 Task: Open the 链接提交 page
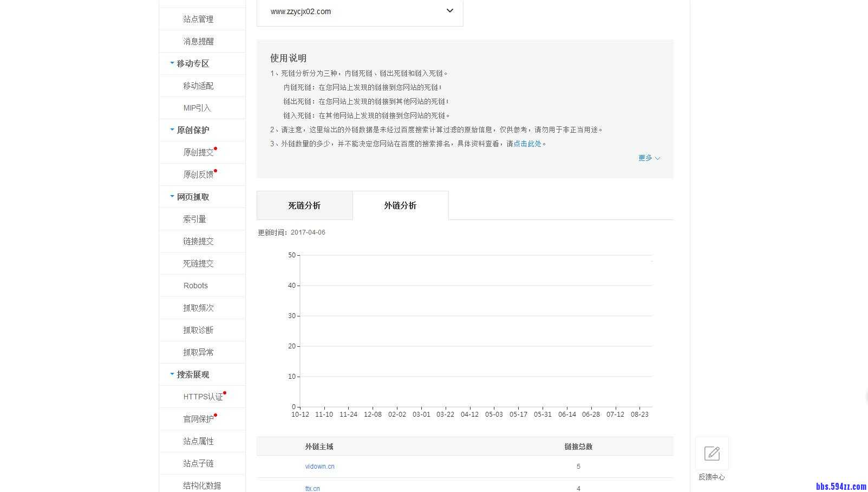(198, 241)
